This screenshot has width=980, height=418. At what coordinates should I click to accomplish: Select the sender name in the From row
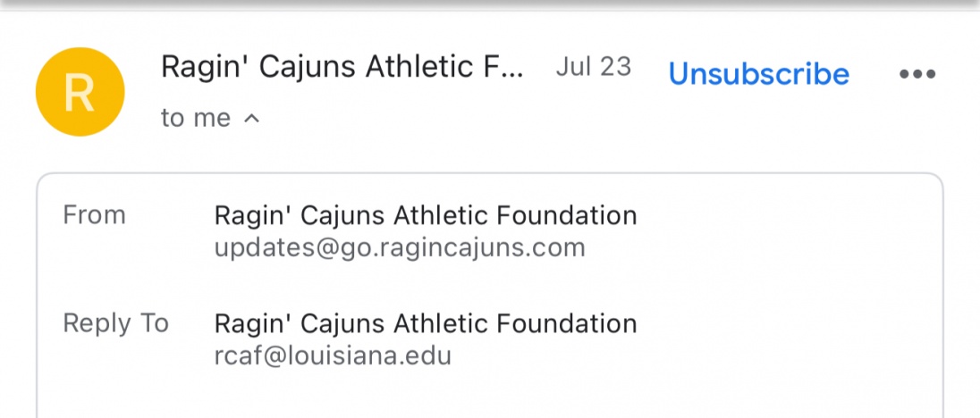(426, 215)
